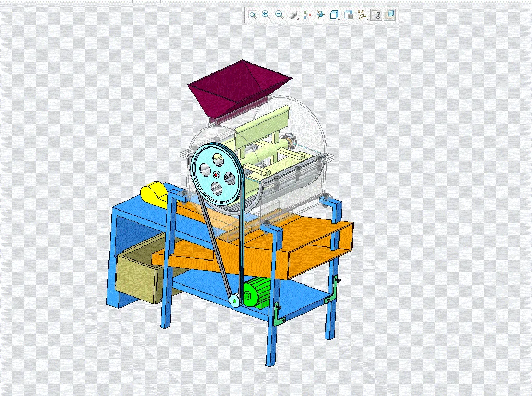Select the Zoom Out magnifier tool
The width and height of the screenshot is (532, 396).
point(280,15)
